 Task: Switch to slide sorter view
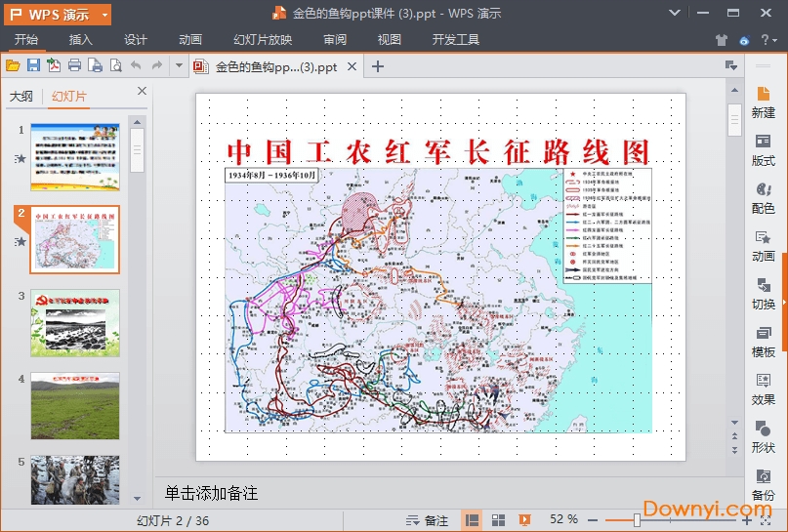pyautogui.click(x=498, y=520)
